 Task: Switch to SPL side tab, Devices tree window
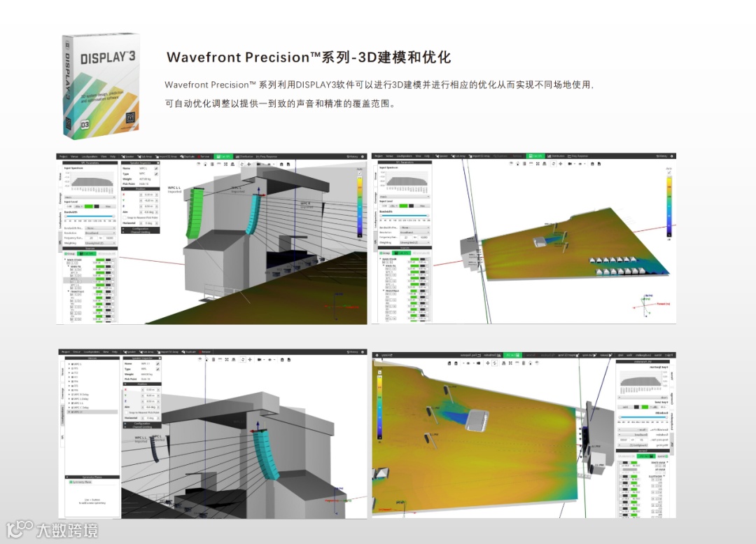click(62, 438)
